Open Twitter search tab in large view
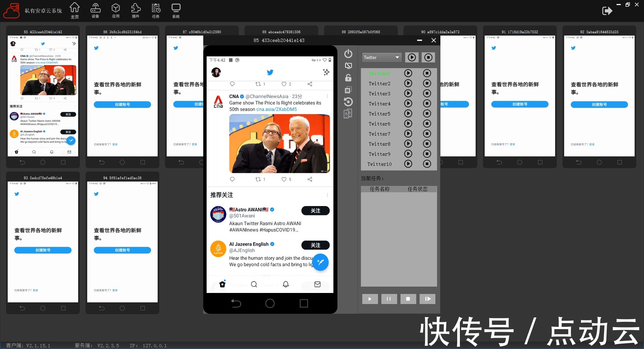 254,285
